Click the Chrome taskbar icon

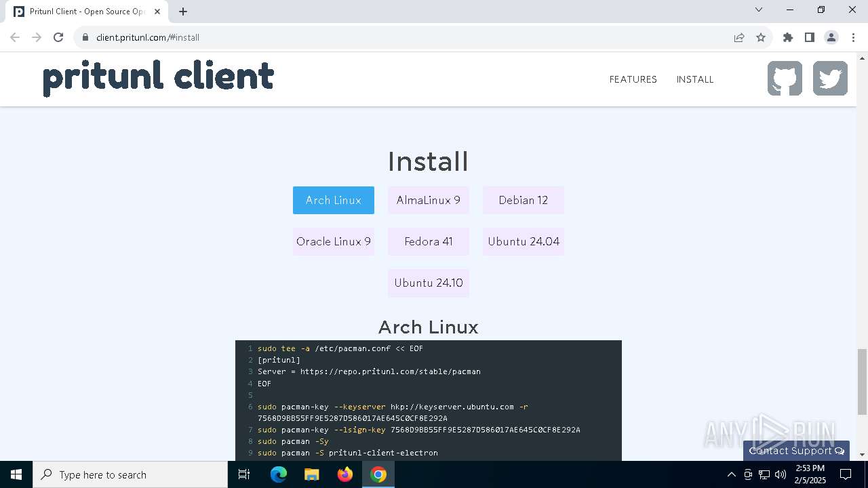click(x=378, y=474)
